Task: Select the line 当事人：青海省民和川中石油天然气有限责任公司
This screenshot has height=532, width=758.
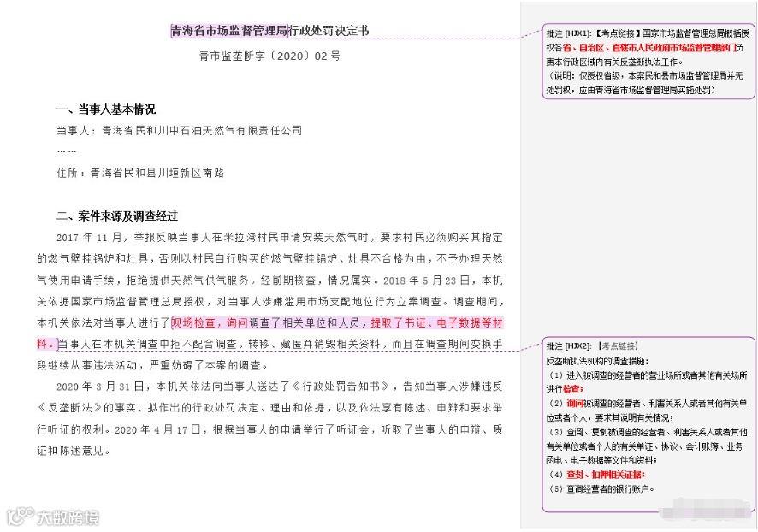Action: 180,131
